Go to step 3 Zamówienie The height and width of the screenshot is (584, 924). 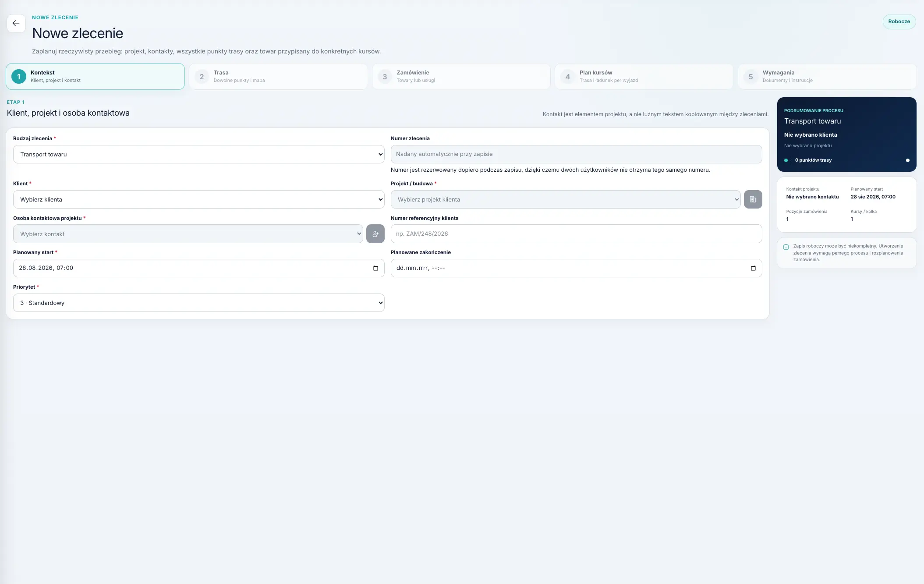pyautogui.click(x=461, y=77)
